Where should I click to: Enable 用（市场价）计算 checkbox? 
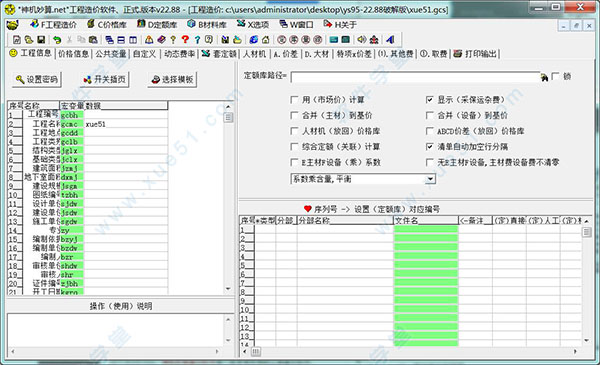coord(294,100)
